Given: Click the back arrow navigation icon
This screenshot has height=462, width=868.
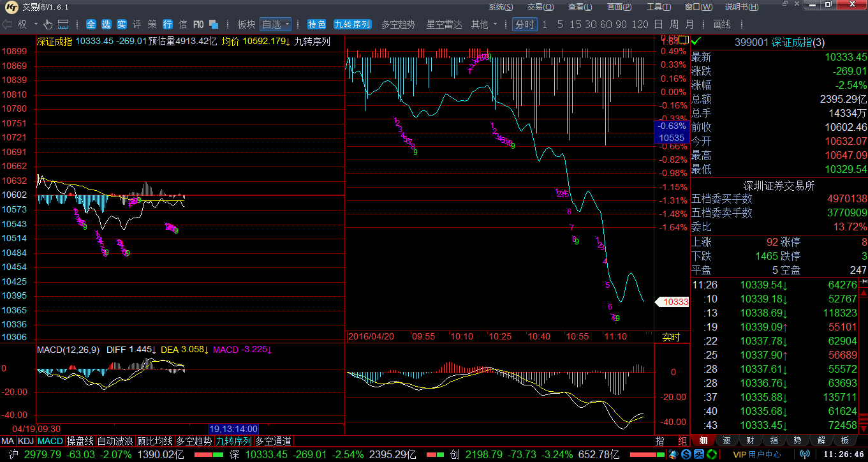Looking at the screenshot, I should 7,24.
